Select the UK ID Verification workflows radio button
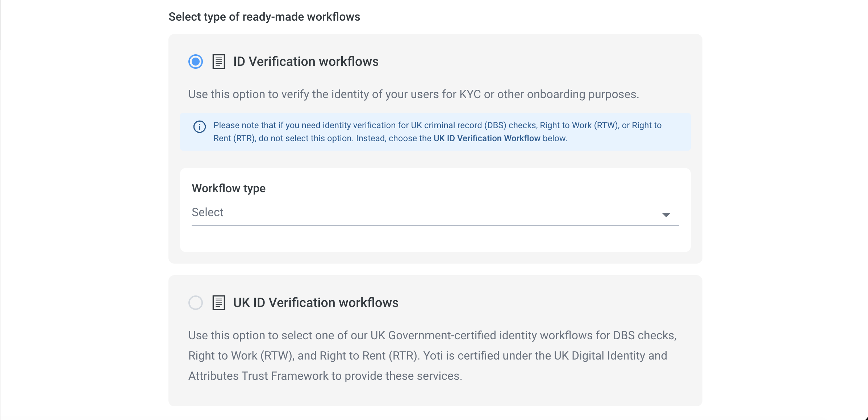Image resolution: width=868 pixels, height=420 pixels. (x=196, y=303)
